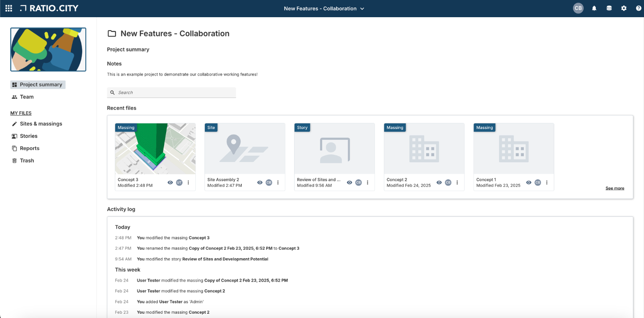
Task: Click the notifications bell icon
Action: pyautogui.click(x=594, y=9)
